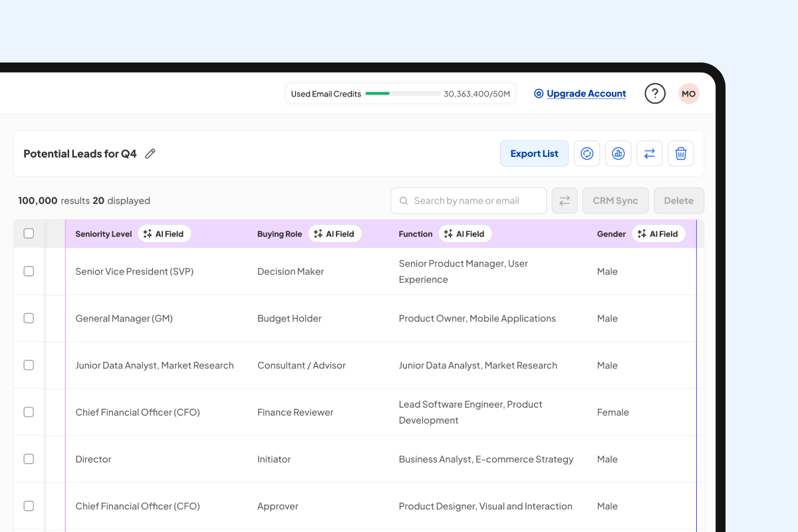
Task: Open the MO user profile avatar
Action: (689, 94)
